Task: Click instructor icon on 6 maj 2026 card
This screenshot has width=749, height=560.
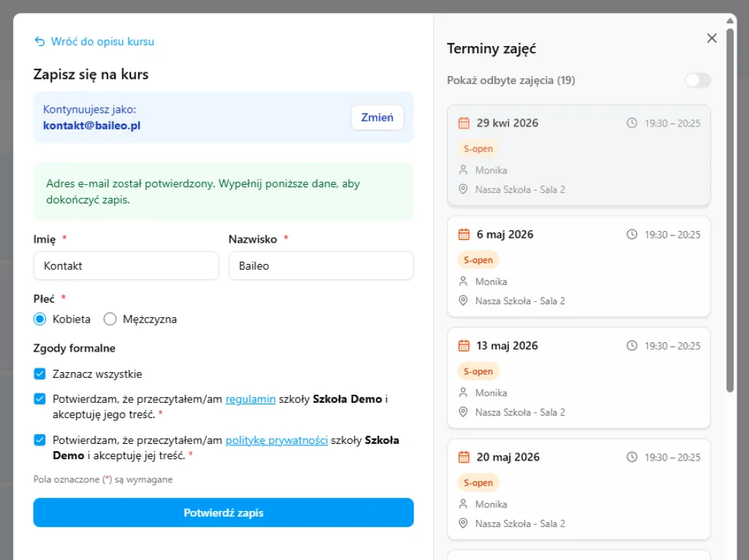Action: 463,281
